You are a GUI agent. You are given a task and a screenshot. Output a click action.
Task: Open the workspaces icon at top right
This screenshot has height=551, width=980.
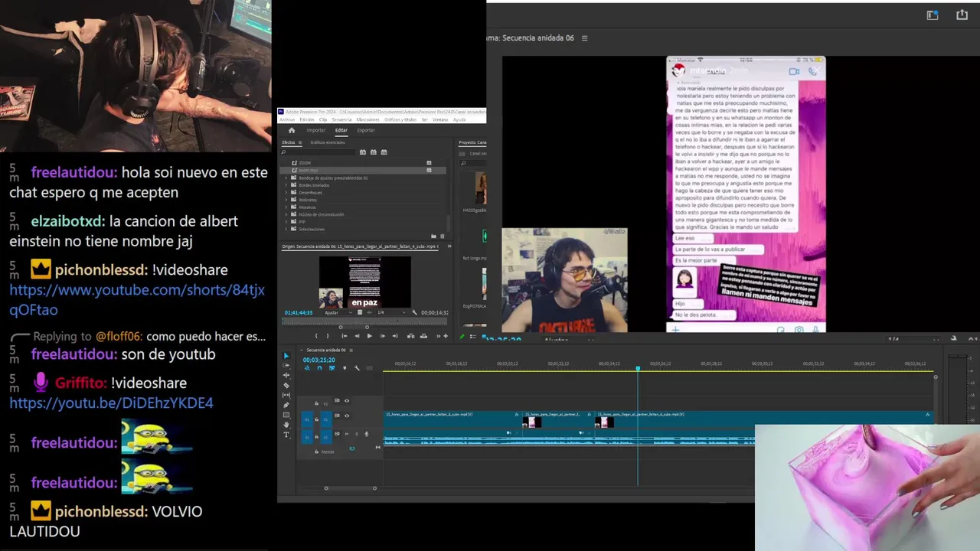coord(933,15)
